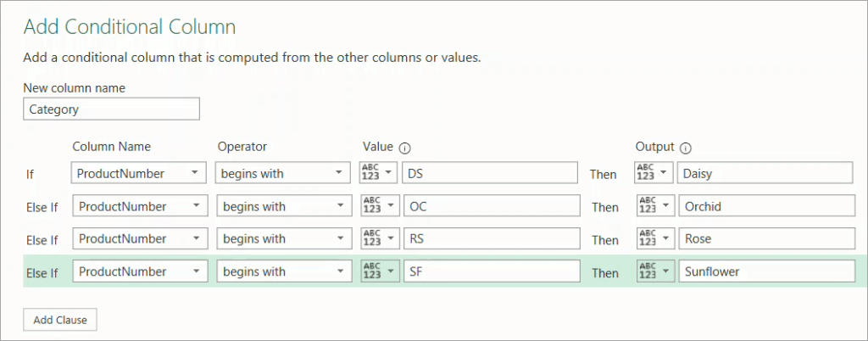Click the Column Name header label

coord(111,147)
